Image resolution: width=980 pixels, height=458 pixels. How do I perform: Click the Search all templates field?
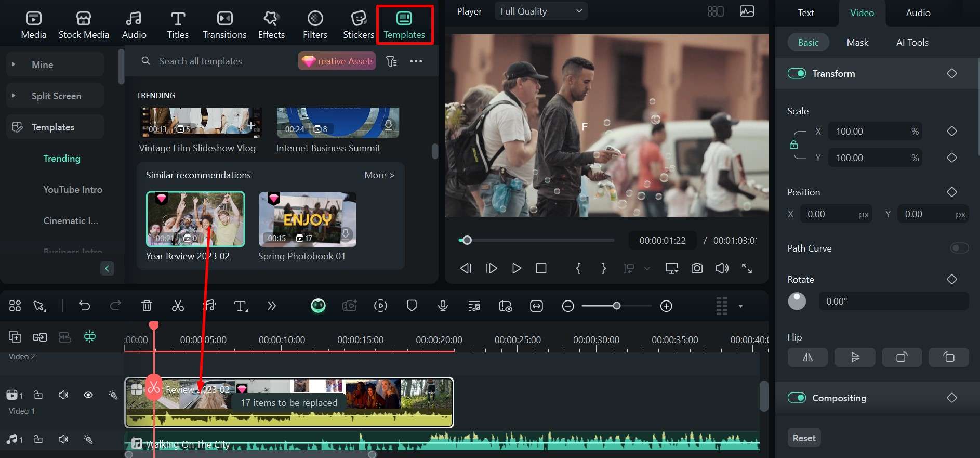coord(218,61)
